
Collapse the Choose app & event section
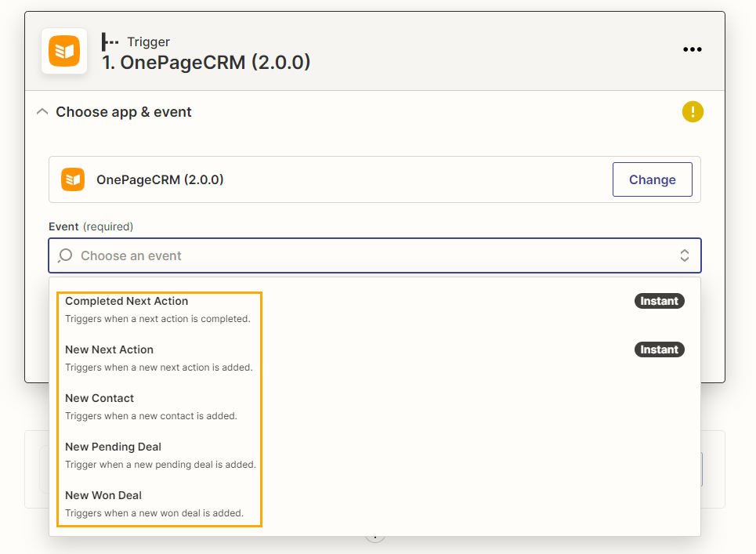(x=42, y=112)
